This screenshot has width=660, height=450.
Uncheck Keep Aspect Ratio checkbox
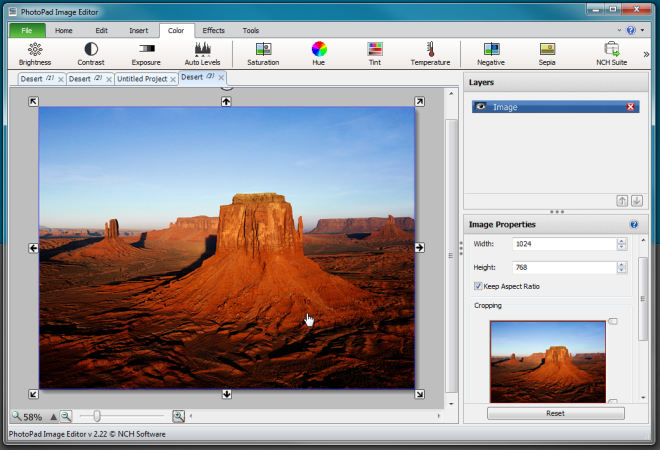pyautogui.click(x=478, y=286)
